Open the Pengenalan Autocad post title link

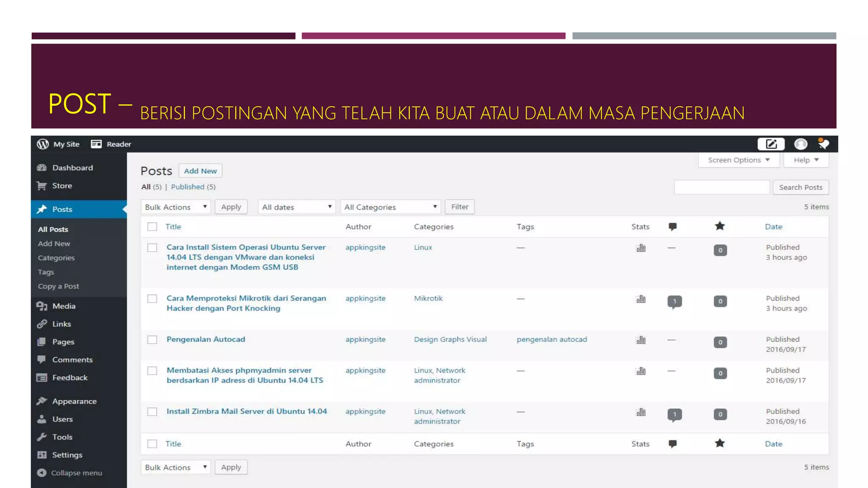[x=206, y=339]
